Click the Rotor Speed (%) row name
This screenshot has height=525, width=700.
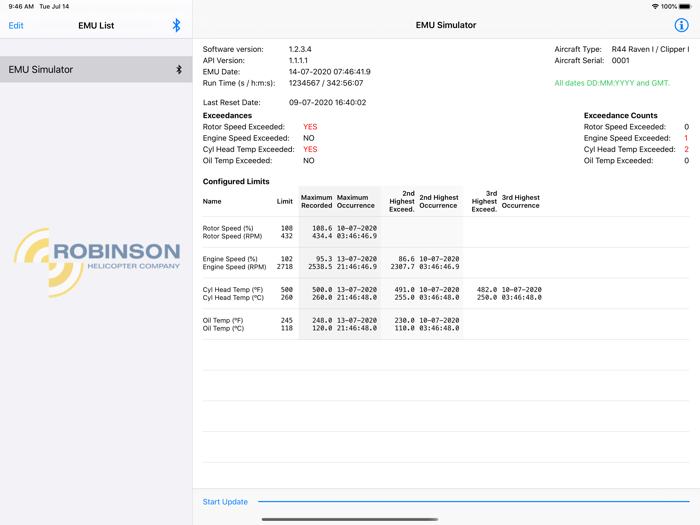pos(228,228)
